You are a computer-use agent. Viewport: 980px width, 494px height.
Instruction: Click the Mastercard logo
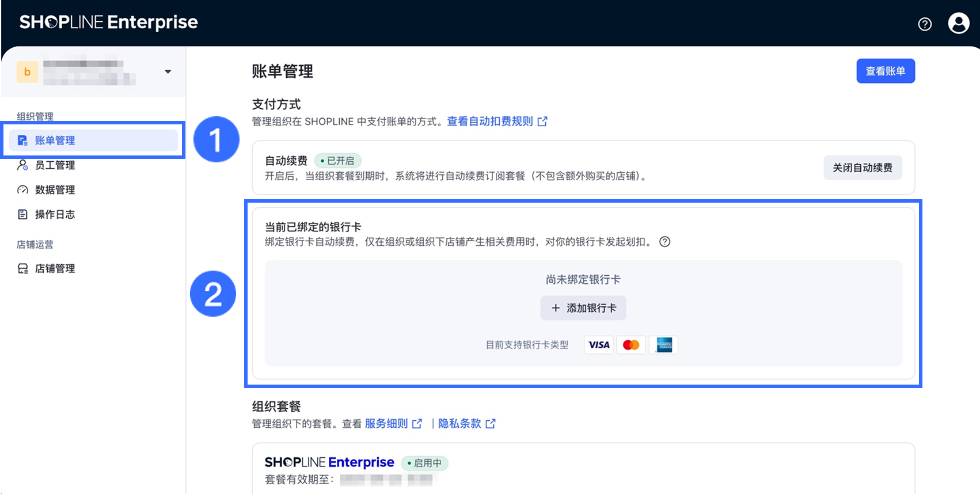(x=631, y=345)
